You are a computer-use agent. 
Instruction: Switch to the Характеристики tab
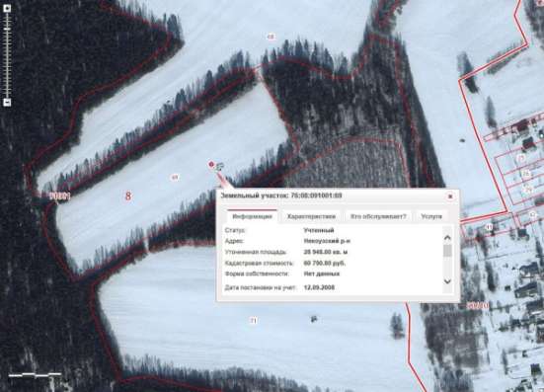pyautogui.click(x=311, y=216)
